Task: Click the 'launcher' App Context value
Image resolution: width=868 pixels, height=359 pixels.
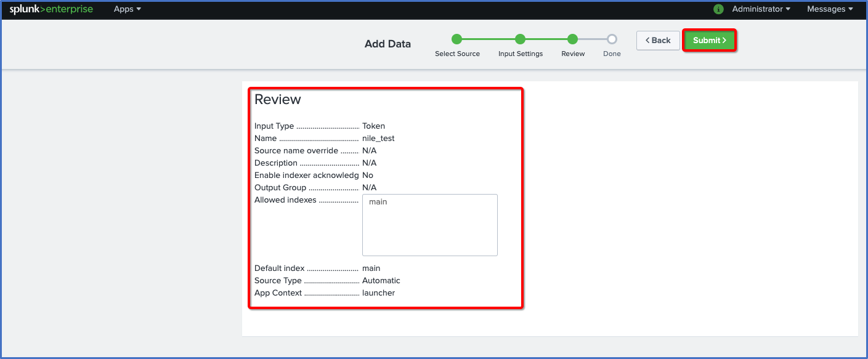Action: [378, 293]
